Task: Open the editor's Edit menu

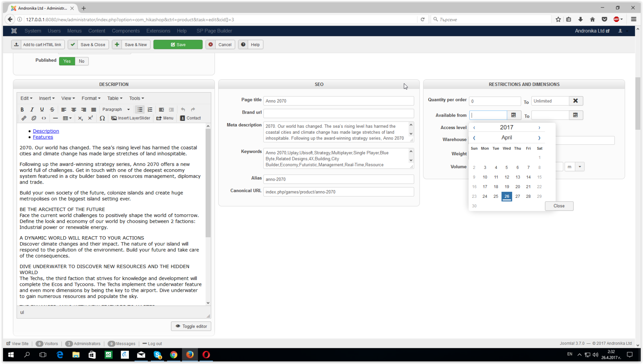Action: tap(26, 98)
